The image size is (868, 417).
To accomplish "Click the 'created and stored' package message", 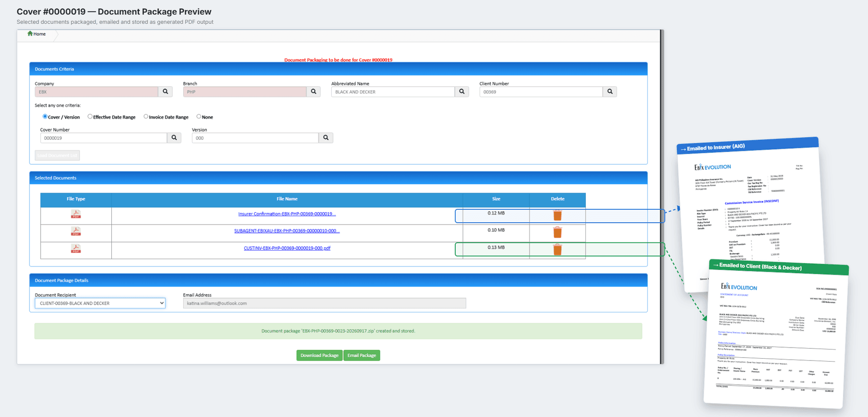I will pyautogui.click(x=338, y=331).
